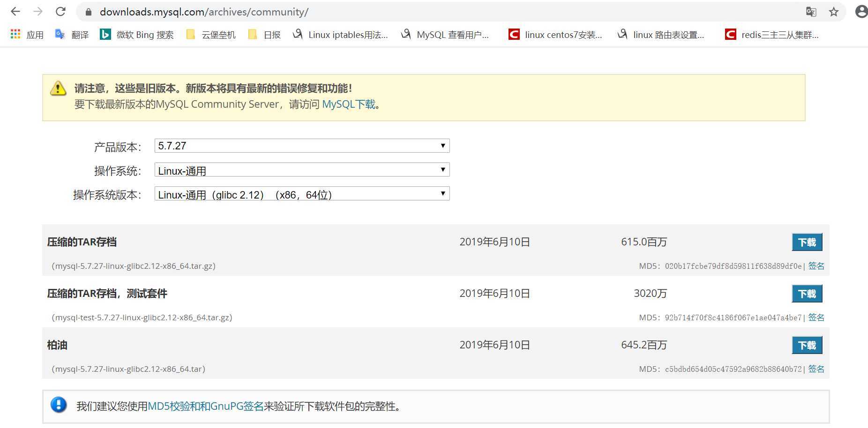Click the address bar URL
This screenshot has height=428, width=868.
[x=204, y=12]
